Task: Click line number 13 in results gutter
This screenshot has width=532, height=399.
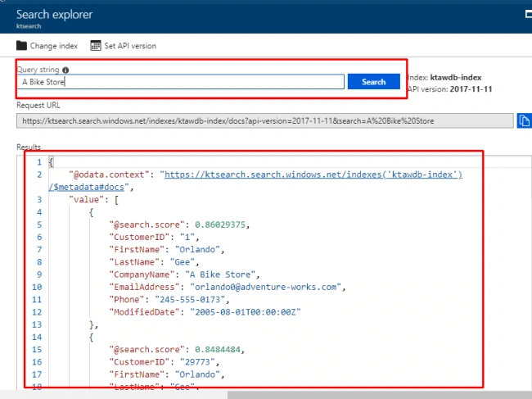Action: coord(37,324)
